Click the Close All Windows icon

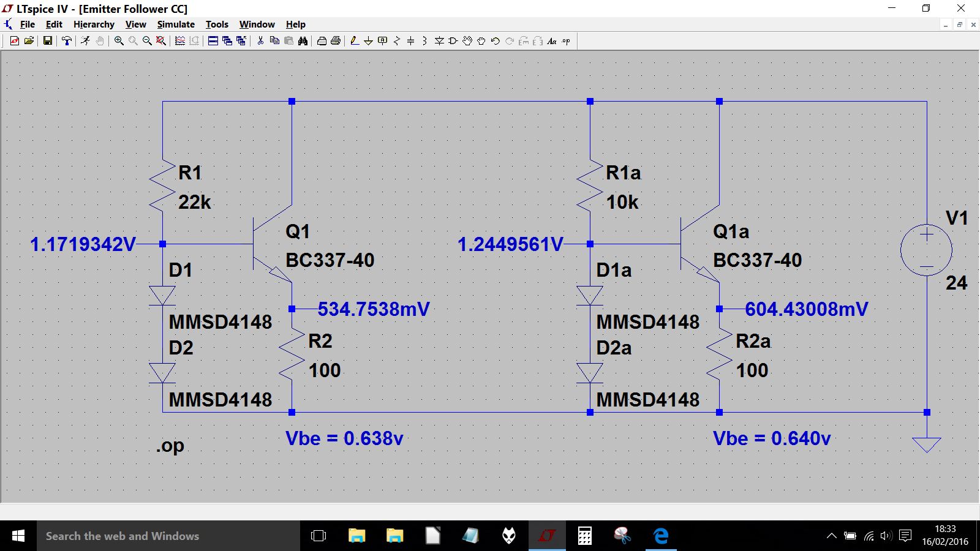[x=241, y=41]
